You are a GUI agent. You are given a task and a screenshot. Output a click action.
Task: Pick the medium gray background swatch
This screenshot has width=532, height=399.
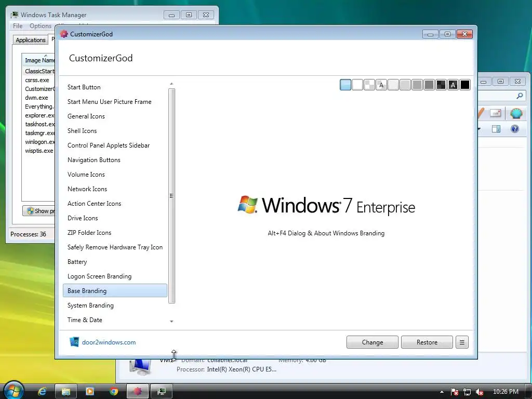pos(417,85)
